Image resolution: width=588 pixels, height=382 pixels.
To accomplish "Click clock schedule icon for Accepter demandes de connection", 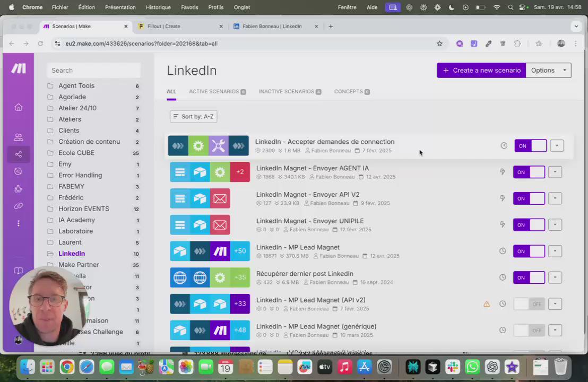I will click(x=504, y=145).
